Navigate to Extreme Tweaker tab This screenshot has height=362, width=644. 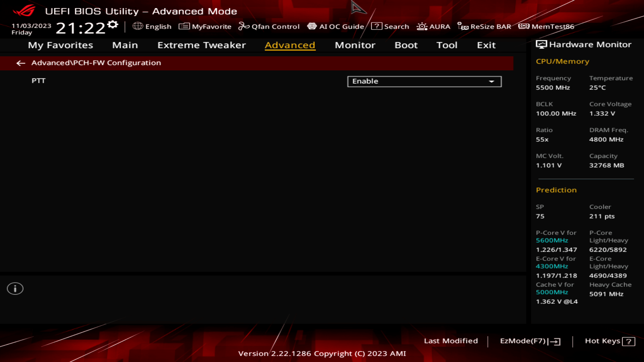click(x=201, y=45)
